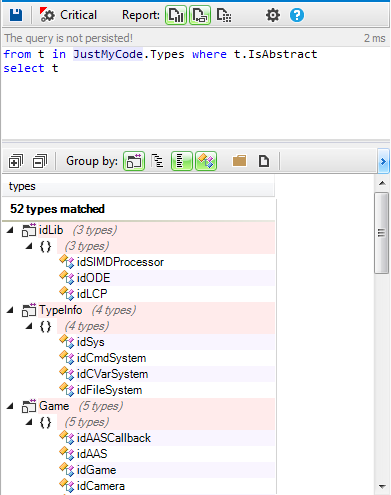The image size is (391, 495).
Task: Select the idGame type
Action: pos(96,470)
